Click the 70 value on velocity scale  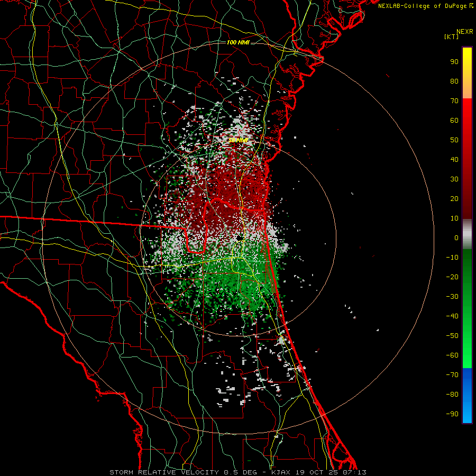(454, 101)
